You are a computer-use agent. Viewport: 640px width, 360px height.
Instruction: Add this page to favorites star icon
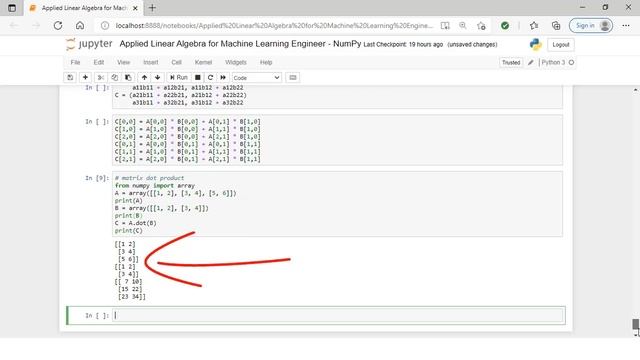click(481, 26)
